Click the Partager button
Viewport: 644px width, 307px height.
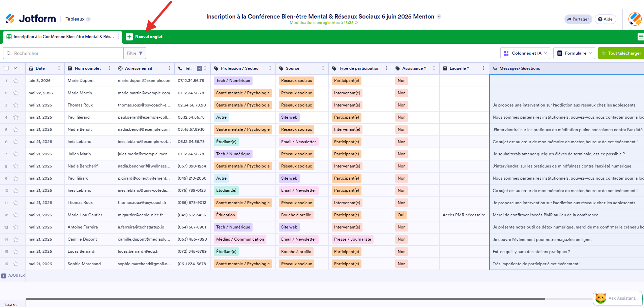click(x=578, y=19)
